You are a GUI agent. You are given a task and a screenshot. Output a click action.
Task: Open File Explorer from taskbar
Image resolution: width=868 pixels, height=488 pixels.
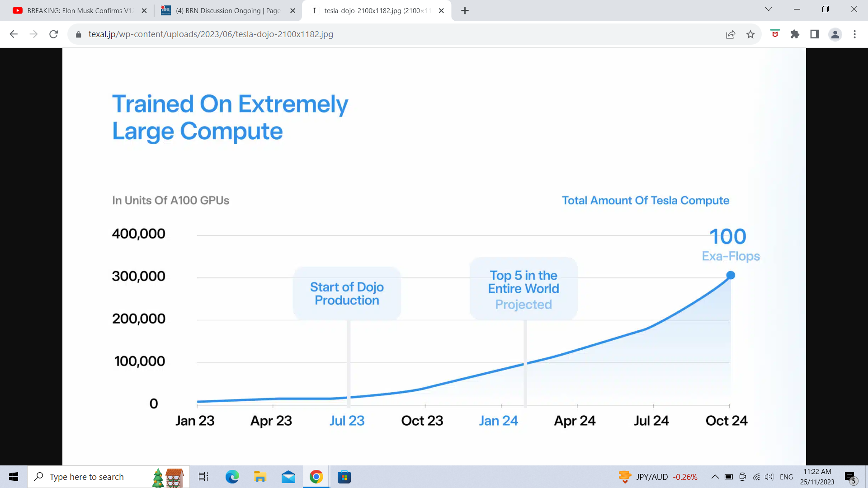coord(260,477)
